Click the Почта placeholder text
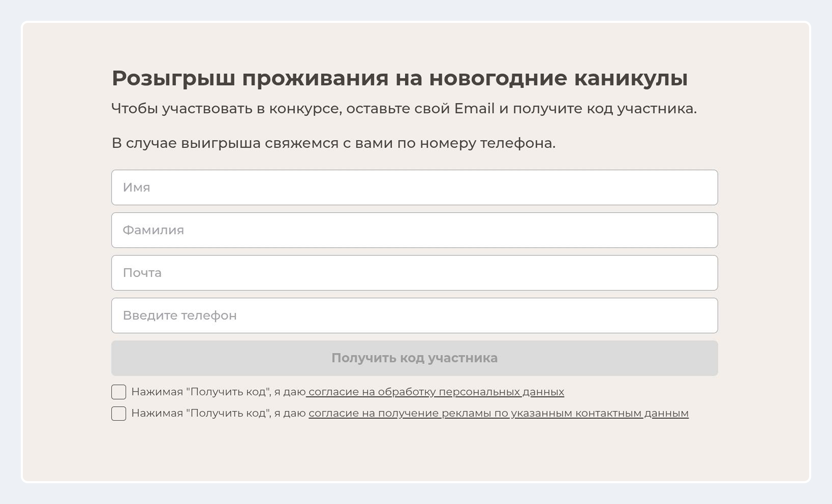Viewport: 832px width, 504px height. tap(142, 273)
